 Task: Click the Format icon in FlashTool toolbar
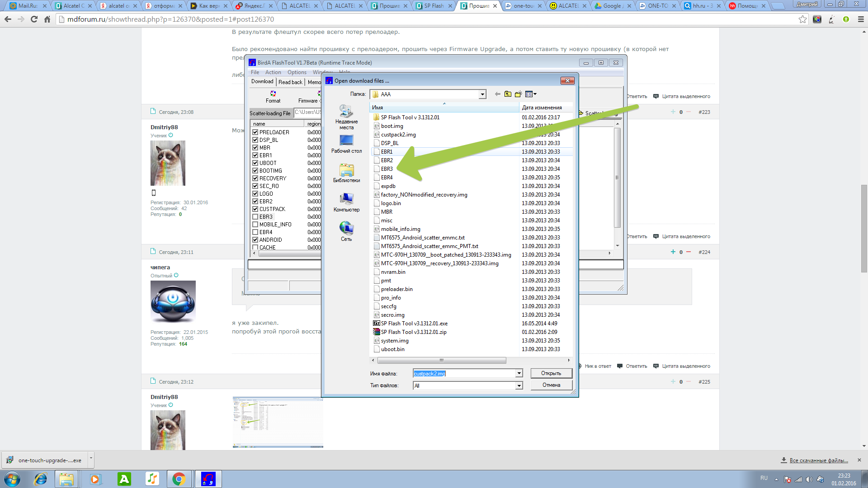273,94
